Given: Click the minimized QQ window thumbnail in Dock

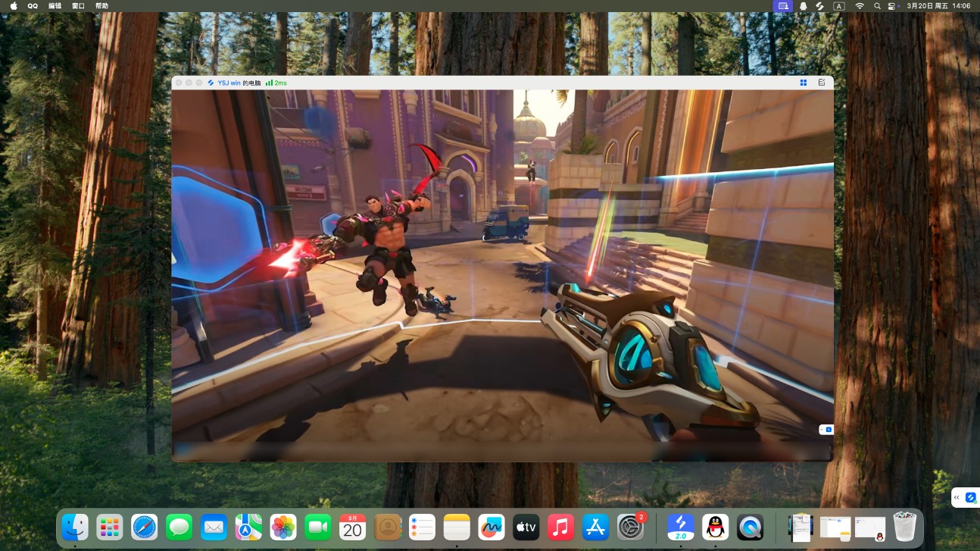Looking at the screenshot, I should [869, 528].
